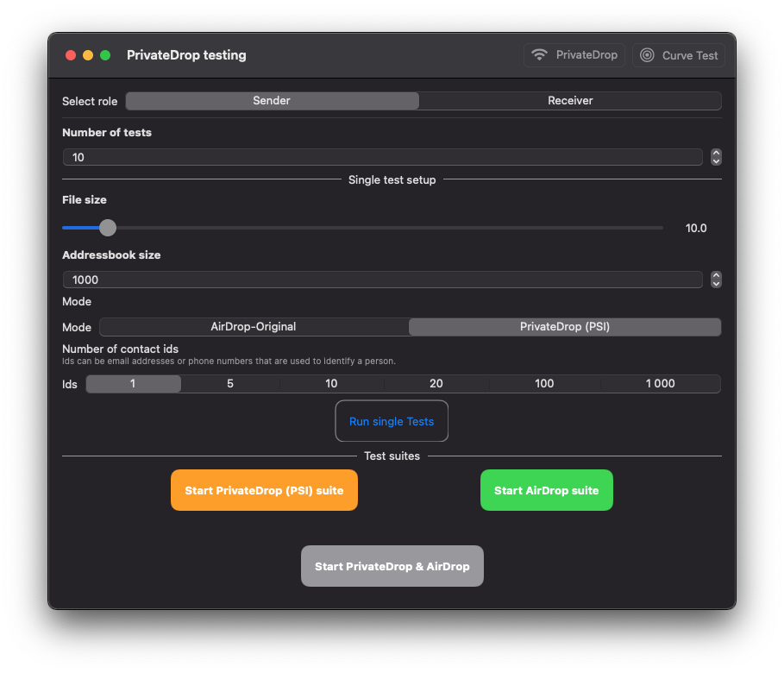The image size is (784, 673).
Task: Click the Addressbook size stepper arrows
Action: 716,280
